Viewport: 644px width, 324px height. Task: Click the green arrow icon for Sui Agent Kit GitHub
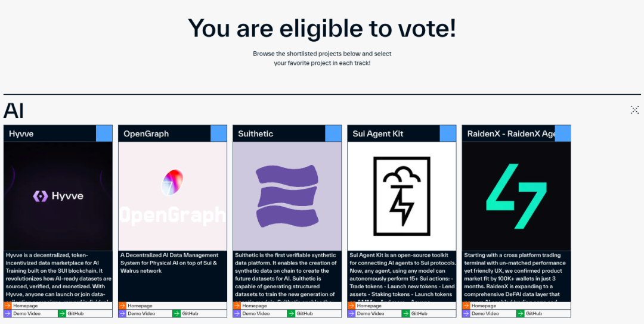coord(405,313)
